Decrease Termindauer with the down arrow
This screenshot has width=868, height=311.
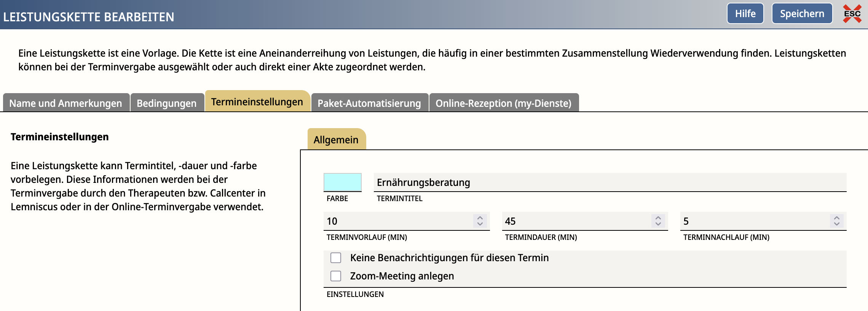658,224
